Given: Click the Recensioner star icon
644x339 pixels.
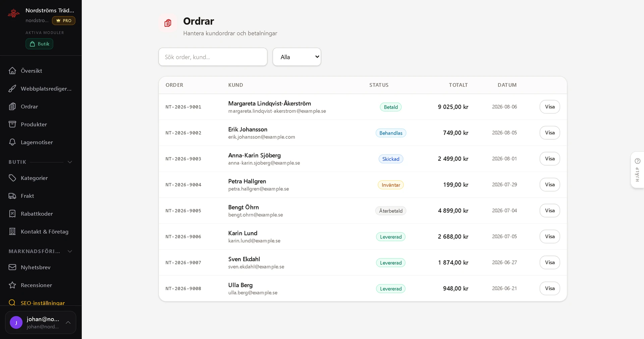Looking at the screenshot, I should [12, 285].
